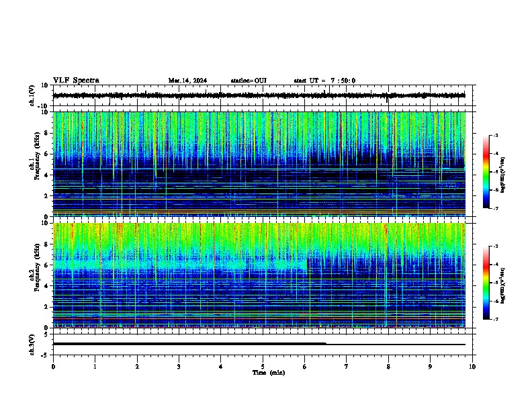Click the "ch.1(V)" axis label
This screenshot has height=411, width=532.
pyautogui.click(x=32, y=95)
